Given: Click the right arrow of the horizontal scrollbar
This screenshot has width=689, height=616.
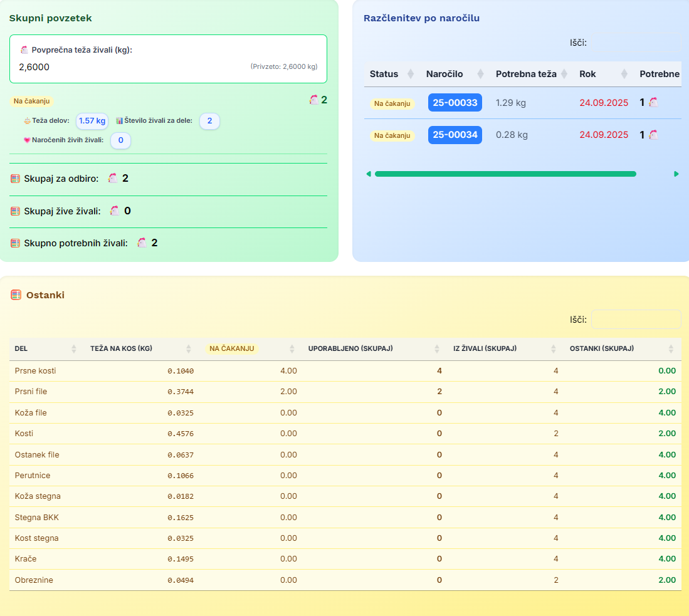Looking at the screenshot, I should [x=676, y=174].
